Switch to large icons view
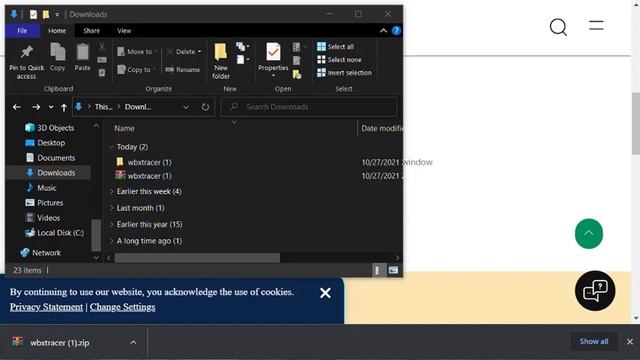The height and width of the screenshot is (360, 640). 393,270
